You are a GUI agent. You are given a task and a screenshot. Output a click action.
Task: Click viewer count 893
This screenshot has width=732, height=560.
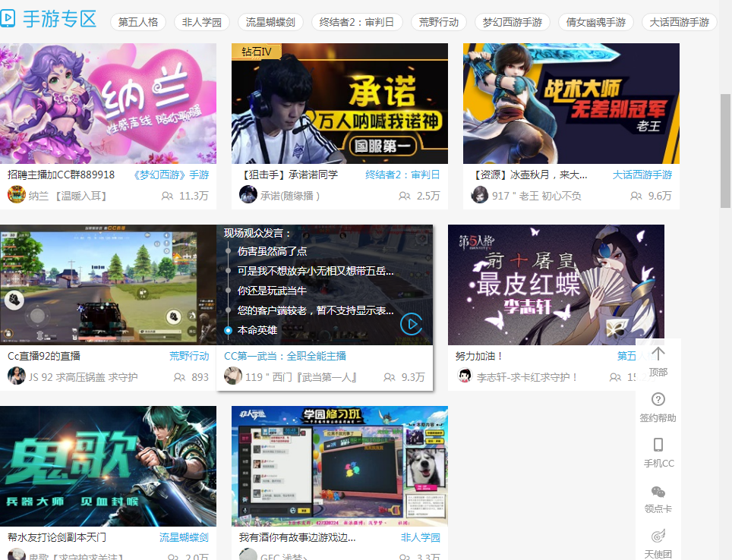[200, 377]
